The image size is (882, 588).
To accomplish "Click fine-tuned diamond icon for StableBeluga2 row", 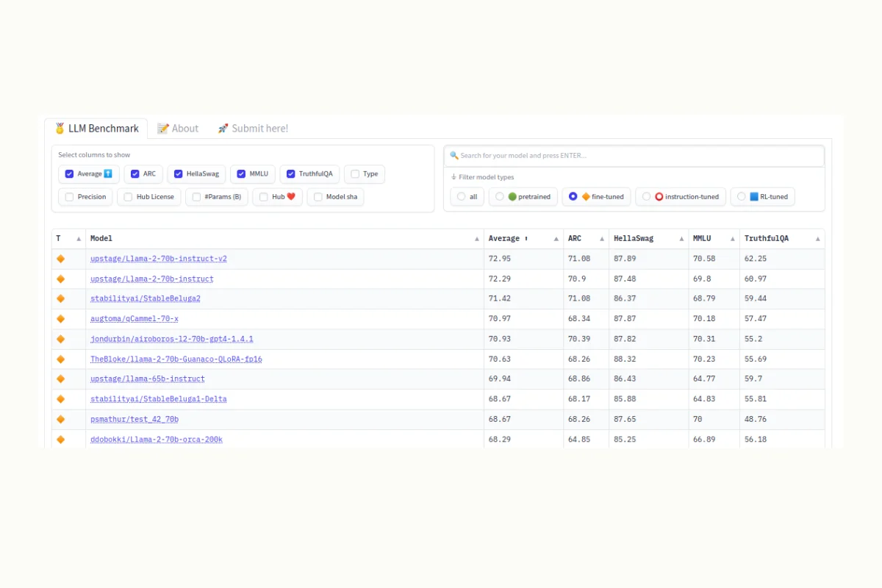I will [61, 299].
